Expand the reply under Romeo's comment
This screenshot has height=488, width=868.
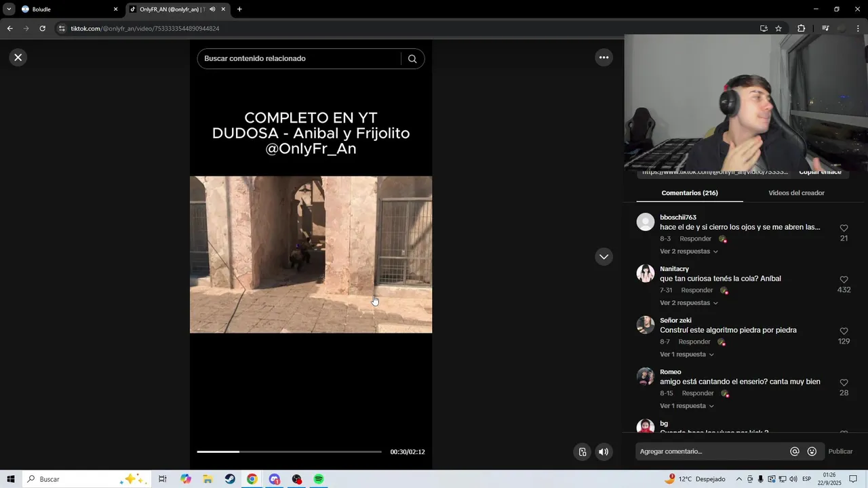(687, 406)
